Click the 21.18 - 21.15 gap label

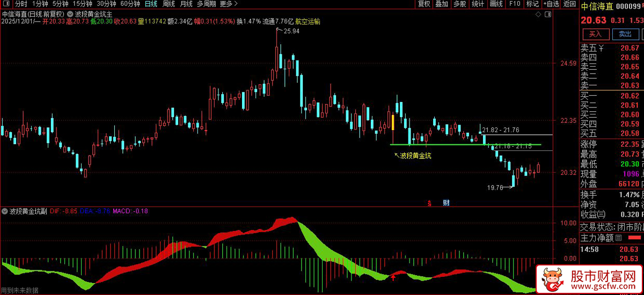[513, 146]
